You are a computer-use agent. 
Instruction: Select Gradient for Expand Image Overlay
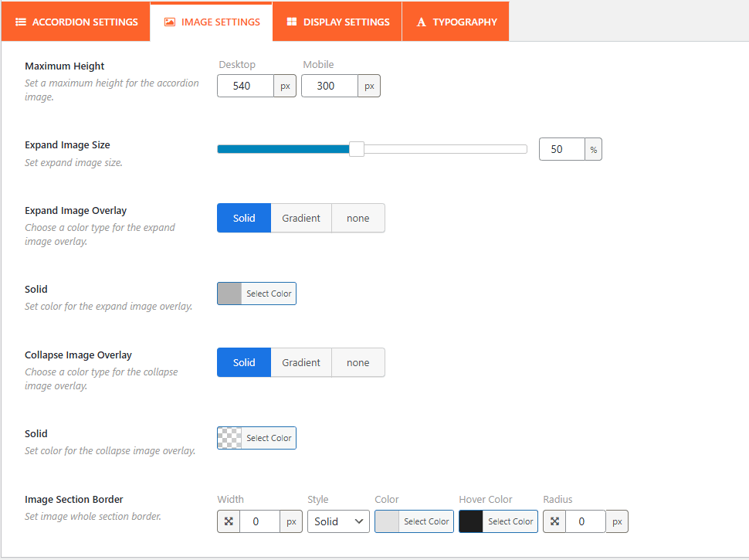(301, 218)
